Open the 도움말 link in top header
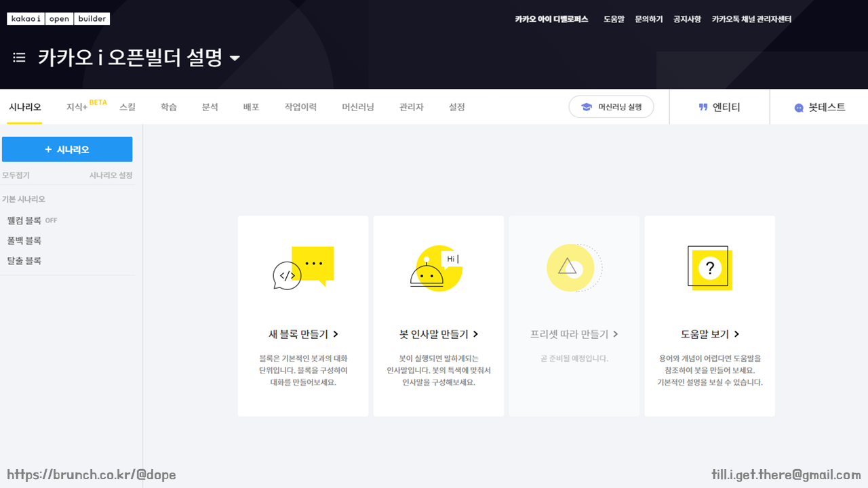The height and width of the screenshot is (488, 868). (614, 20)
